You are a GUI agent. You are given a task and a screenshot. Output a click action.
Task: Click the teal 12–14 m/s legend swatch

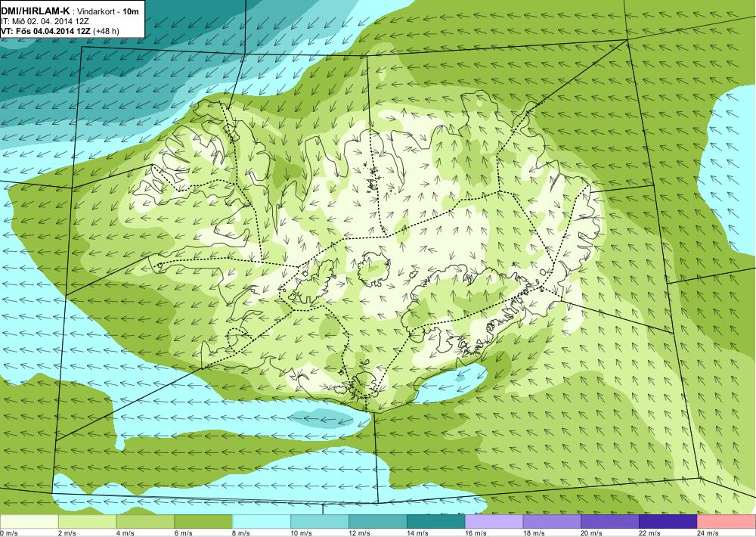pyautogui.click(x=377, y=522)
